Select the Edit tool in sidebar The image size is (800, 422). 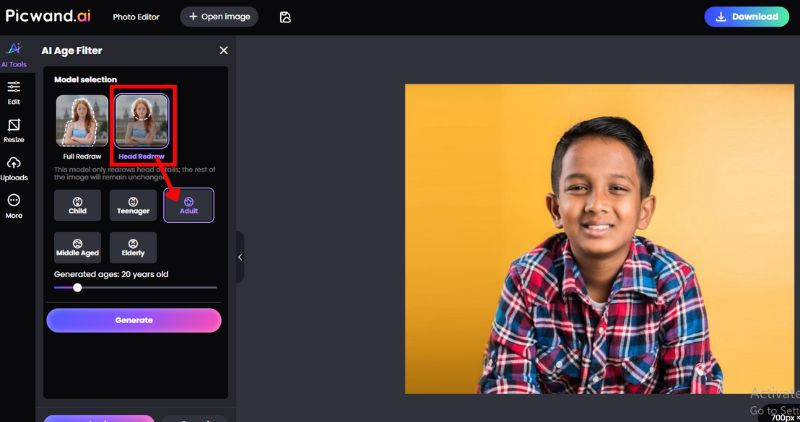14,92
